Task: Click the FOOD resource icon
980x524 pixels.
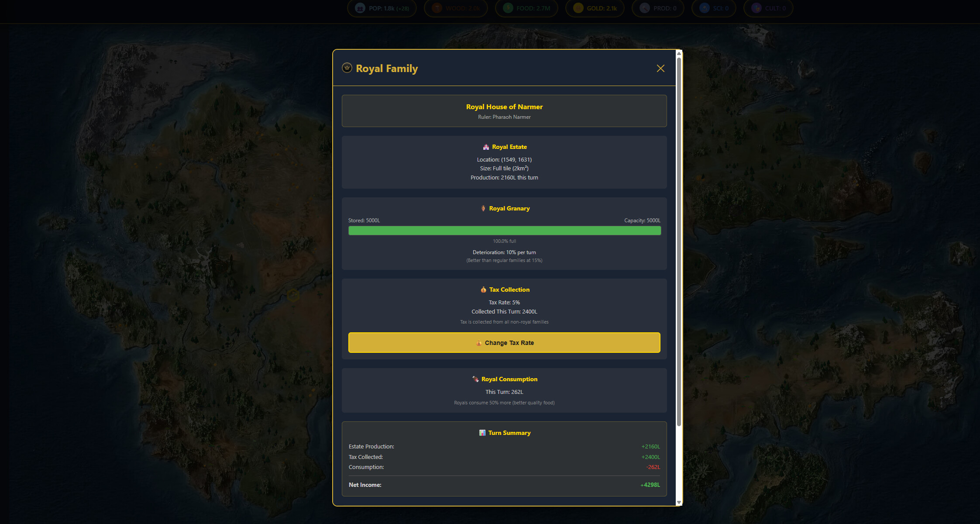Action: tap(507, 8)
